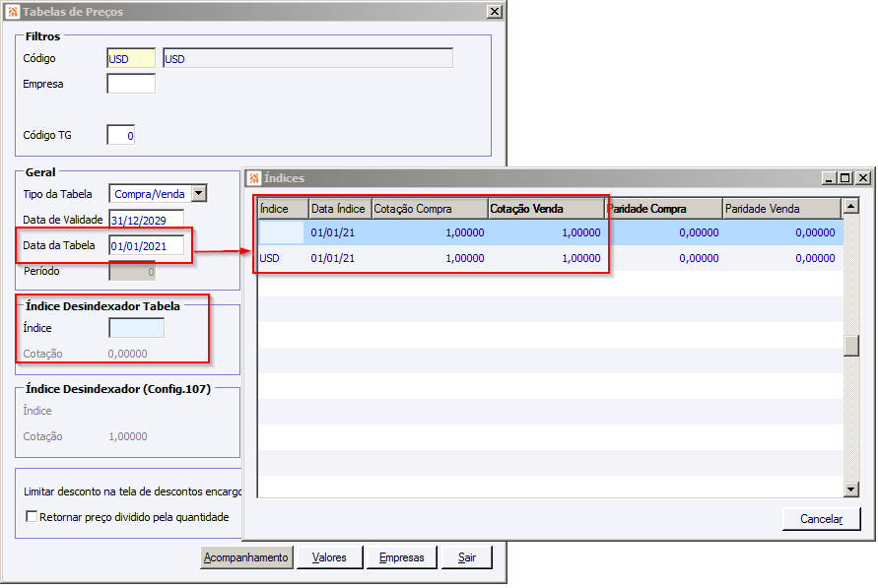Screen dimensions: 878x588
Task: Click the scroll up arrow in Índices grid
Action: [x=851, y=207]
